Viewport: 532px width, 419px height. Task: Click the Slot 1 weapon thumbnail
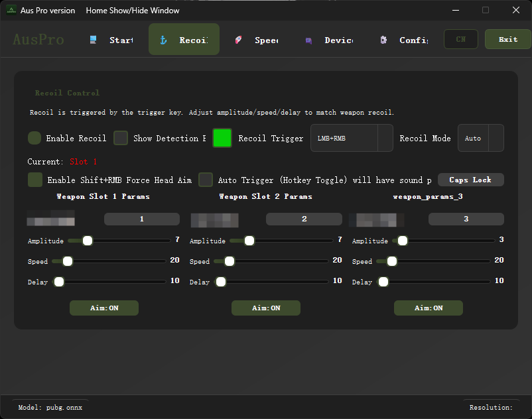[51, 218]
